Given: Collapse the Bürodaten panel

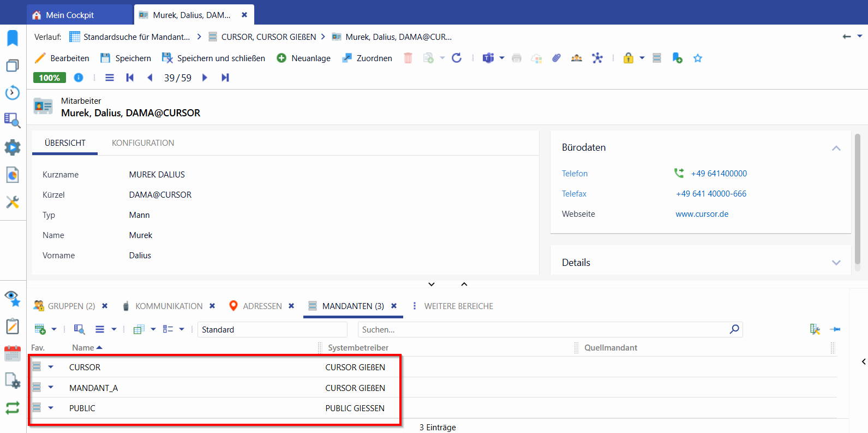Looking at the screenshot, I should 836,148.
